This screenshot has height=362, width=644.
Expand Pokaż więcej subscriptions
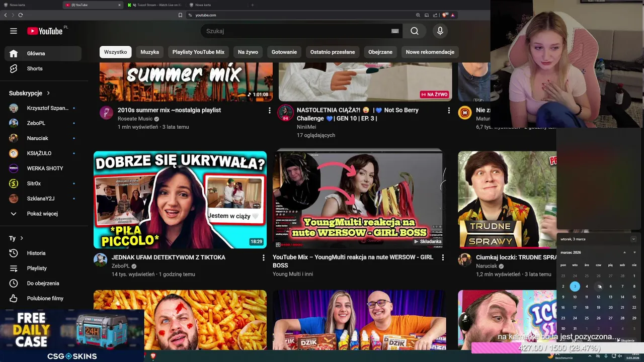point(43,214)
